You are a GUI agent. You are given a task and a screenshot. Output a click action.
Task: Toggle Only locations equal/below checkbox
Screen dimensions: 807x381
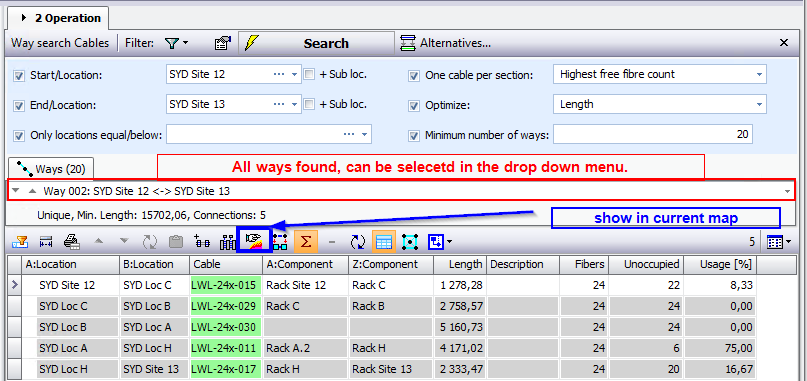(19, 136)
